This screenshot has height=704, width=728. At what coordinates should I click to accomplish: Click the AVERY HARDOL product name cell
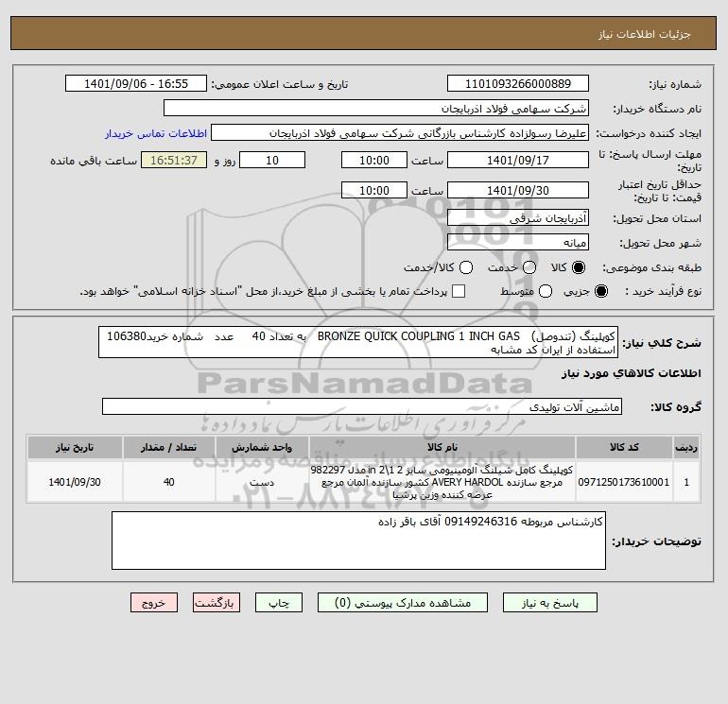point(442,482)
